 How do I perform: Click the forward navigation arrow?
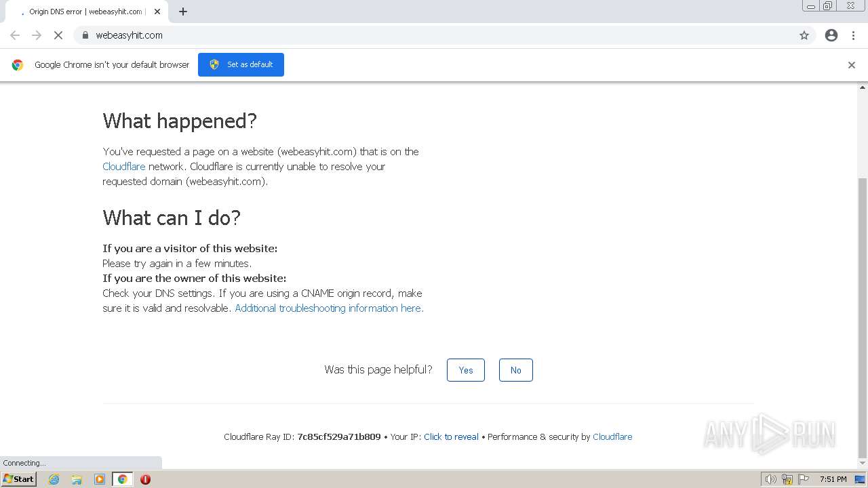point(37,35)
